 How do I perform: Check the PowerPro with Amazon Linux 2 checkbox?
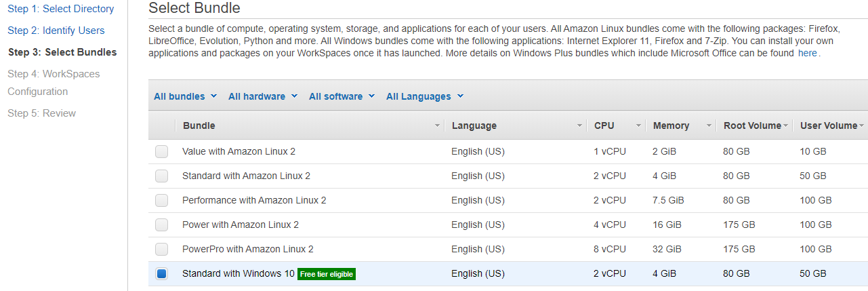(x=161, y=250)
